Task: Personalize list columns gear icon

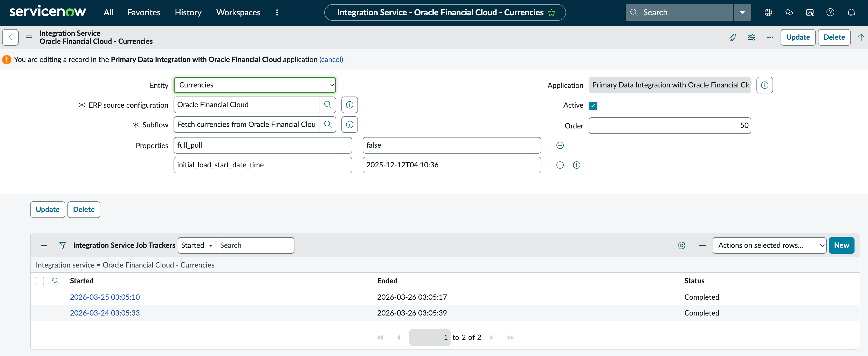Action: 681,245
